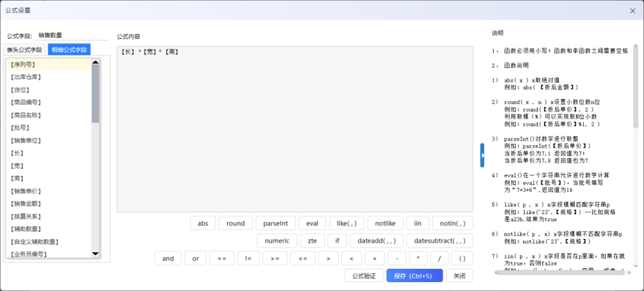
Task: Click the 公式验证 button
Action: click(x=363, y=275)
